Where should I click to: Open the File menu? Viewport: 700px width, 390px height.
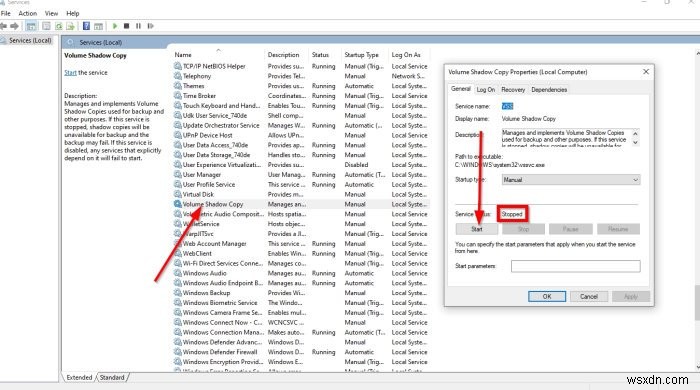[6, 13]
